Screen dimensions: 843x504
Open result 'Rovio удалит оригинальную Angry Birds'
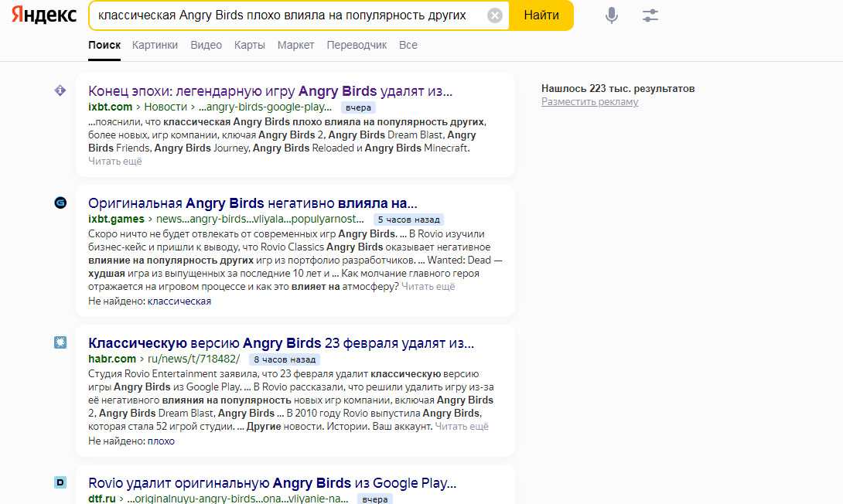click(272, 483)
